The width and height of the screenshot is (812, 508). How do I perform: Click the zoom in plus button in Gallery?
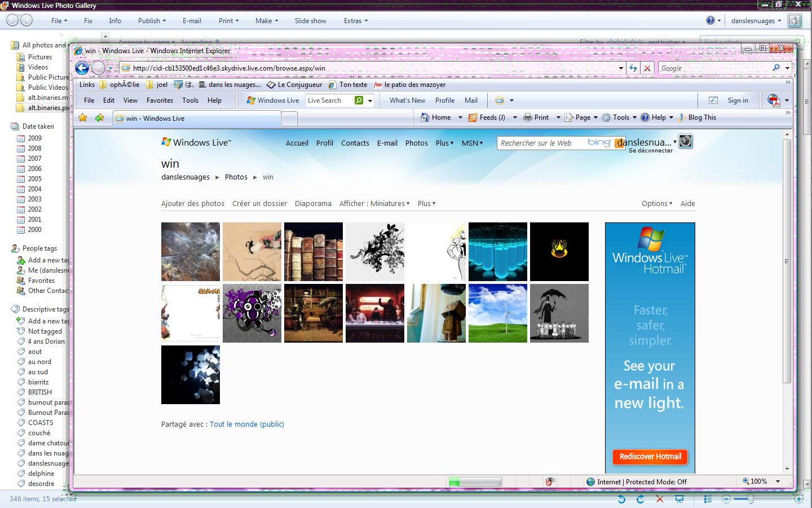pos(798,499)
